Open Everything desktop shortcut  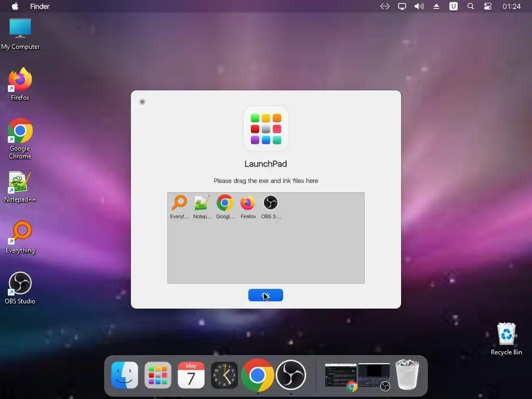(x=20, y=237)
